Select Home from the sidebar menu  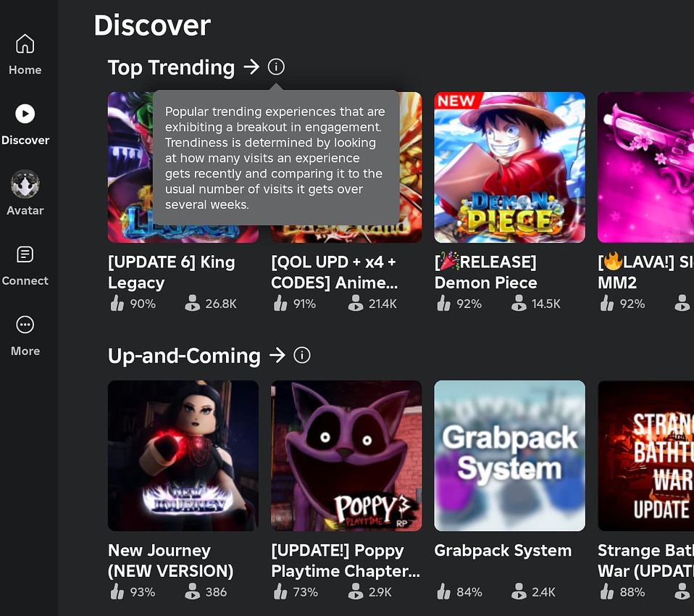coord(25,43)
